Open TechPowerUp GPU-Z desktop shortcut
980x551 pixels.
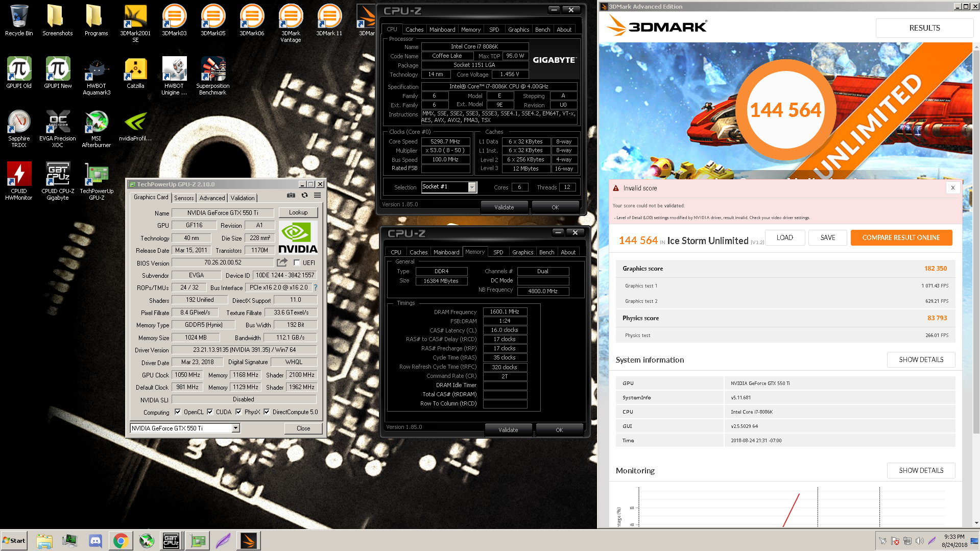tap(97, 181)
